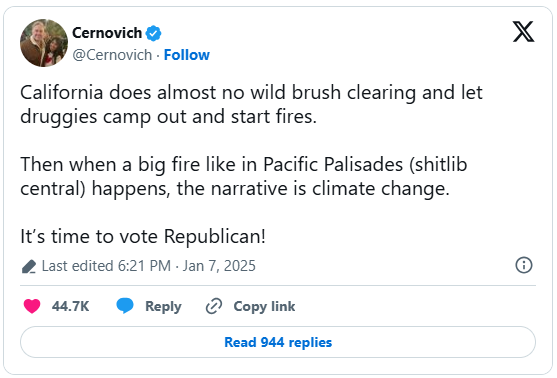Click the sentence about voting Republican

143,236
